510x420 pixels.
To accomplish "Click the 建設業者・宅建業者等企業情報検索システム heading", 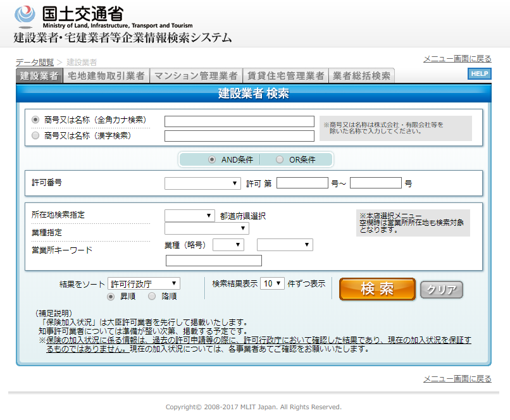I will point(123,37).
